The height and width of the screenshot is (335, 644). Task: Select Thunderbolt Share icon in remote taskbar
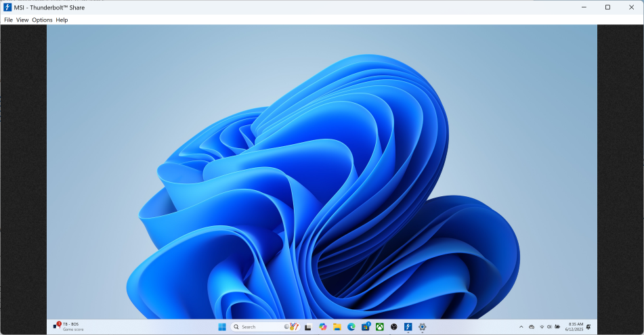coord(408,327)
